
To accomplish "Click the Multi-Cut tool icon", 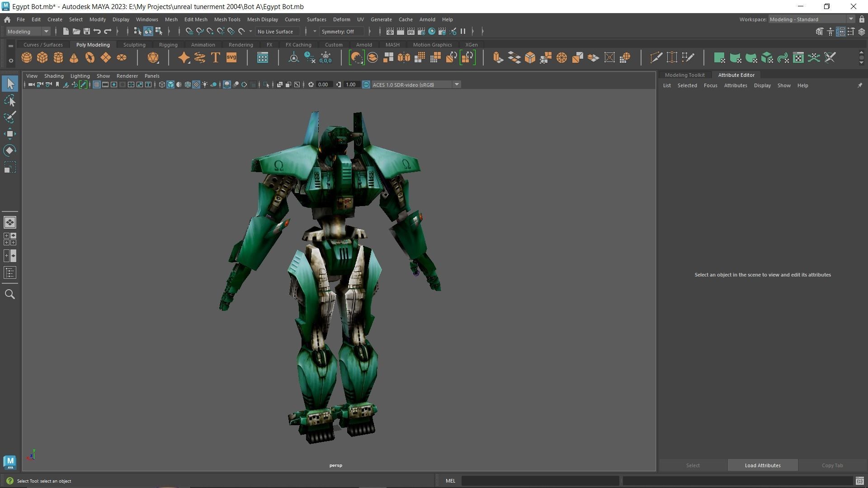I will (656, 58).
